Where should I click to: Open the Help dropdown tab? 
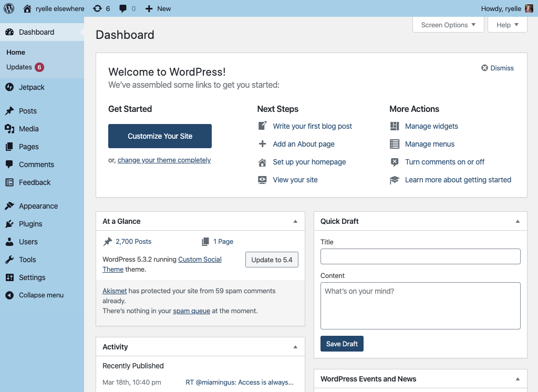pyautogui.click(x=507, y=25)
